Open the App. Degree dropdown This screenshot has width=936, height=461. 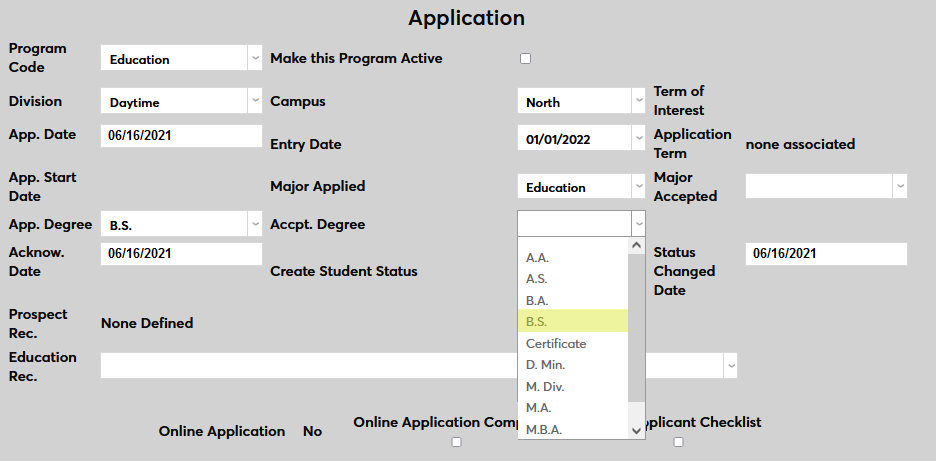[x=181, y=224]
